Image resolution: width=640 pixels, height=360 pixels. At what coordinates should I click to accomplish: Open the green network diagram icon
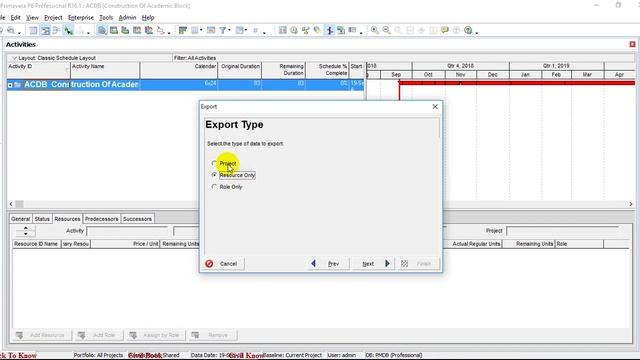tap(305, 30)
